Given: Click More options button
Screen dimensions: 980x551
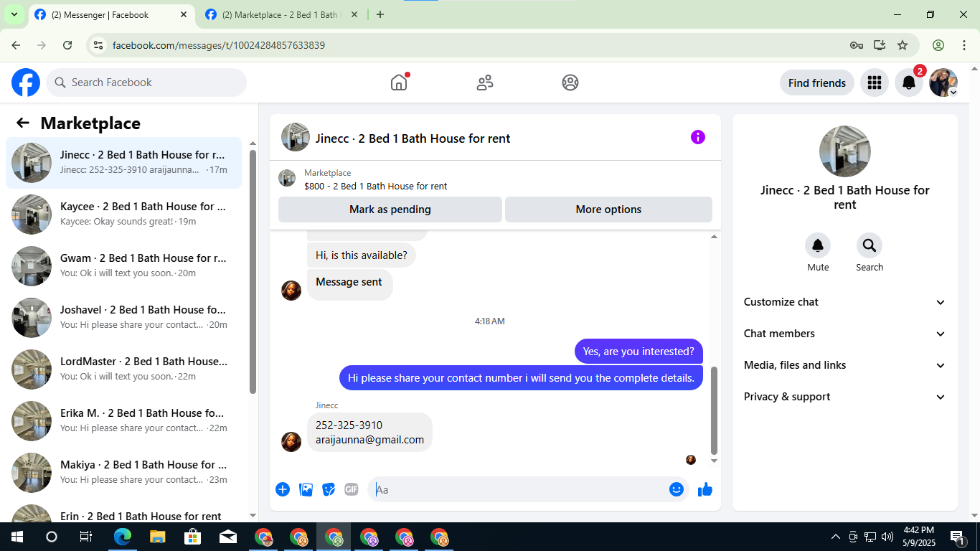Looking at the screenshot, I should (x=608, y=209).
